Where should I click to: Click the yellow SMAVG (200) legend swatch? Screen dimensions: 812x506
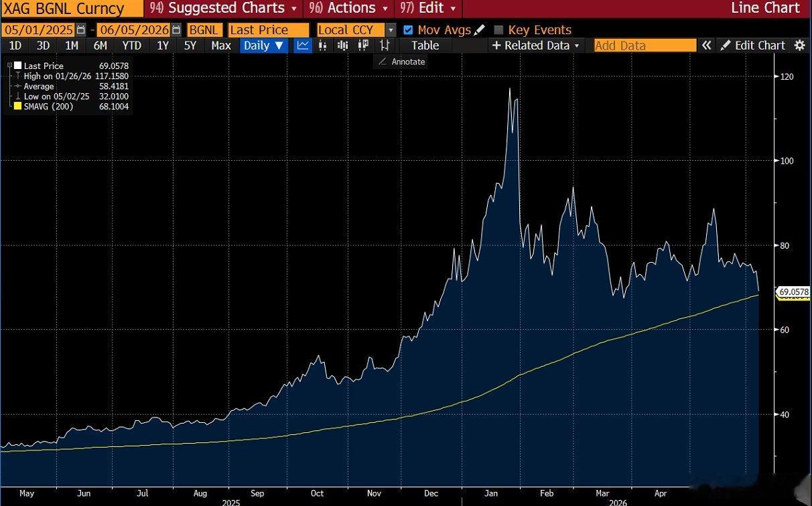(17, 107)
